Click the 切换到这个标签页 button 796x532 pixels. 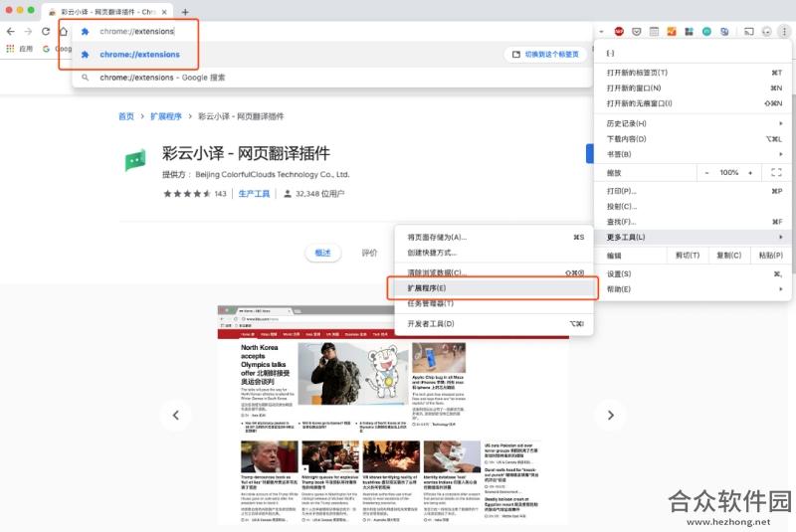545,55
